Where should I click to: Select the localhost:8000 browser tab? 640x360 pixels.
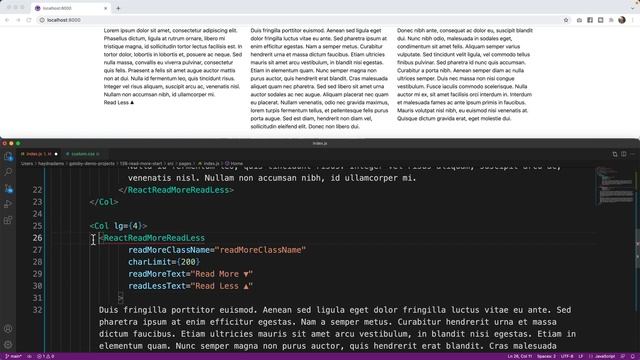(x=70, y=8)
